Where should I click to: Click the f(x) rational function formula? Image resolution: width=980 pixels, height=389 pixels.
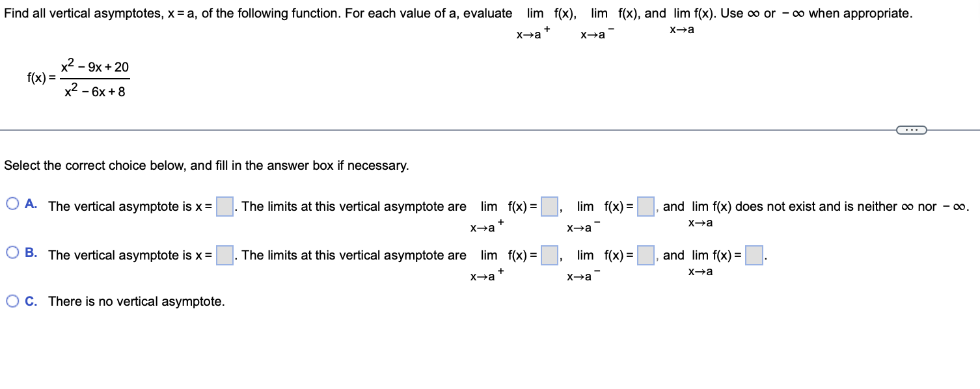(x=78, y=77)
